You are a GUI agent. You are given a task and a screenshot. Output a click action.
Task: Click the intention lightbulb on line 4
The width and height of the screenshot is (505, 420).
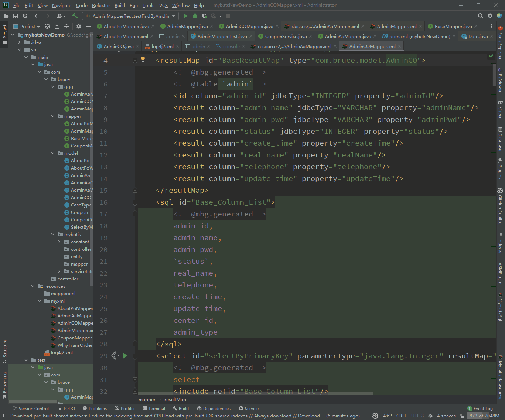[x=143, y=59]
